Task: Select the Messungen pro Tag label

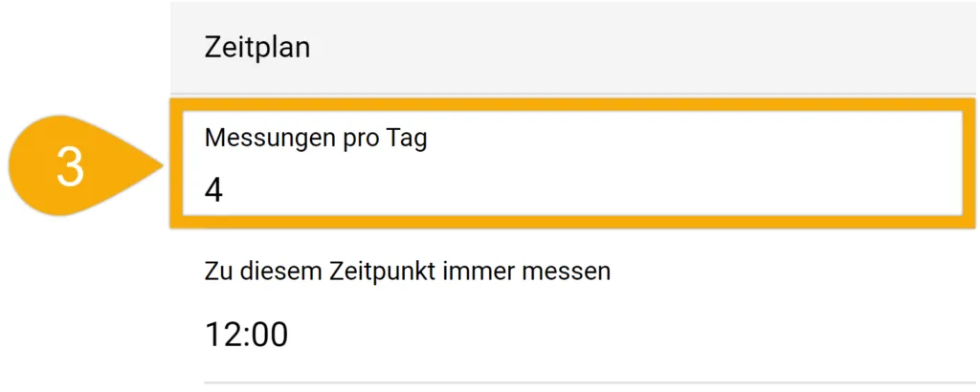Action: tap(316, 140)
